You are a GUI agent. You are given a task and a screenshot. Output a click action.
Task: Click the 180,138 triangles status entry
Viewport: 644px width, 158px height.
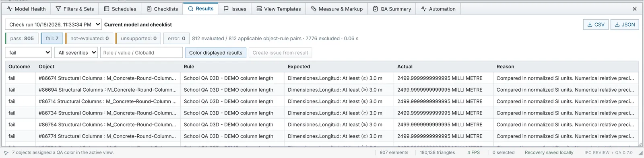pos(437,153)
